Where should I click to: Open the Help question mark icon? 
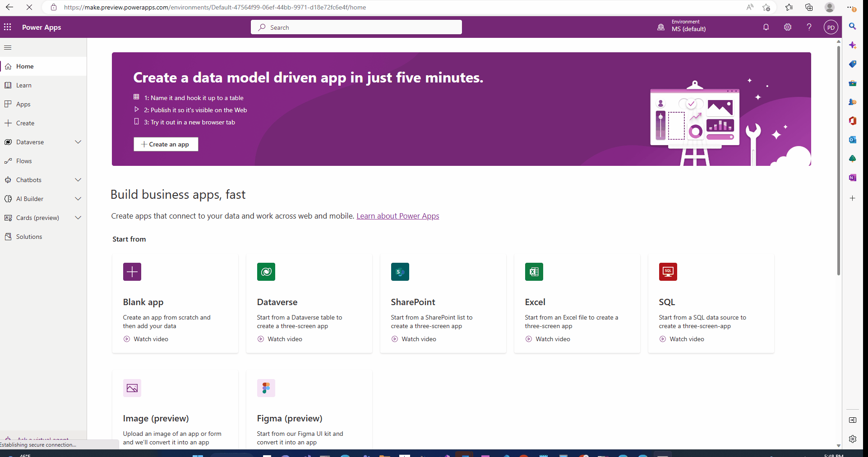click(809, 27)
